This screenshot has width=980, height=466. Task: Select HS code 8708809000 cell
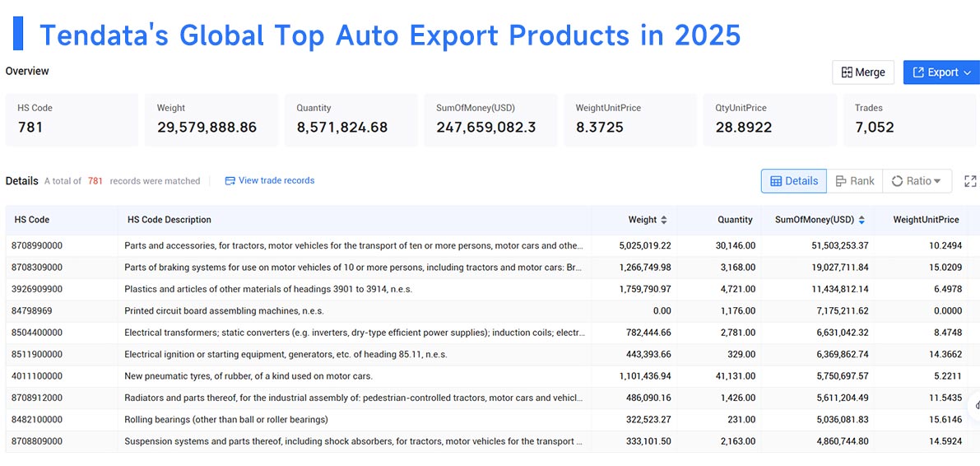point(37,441)
